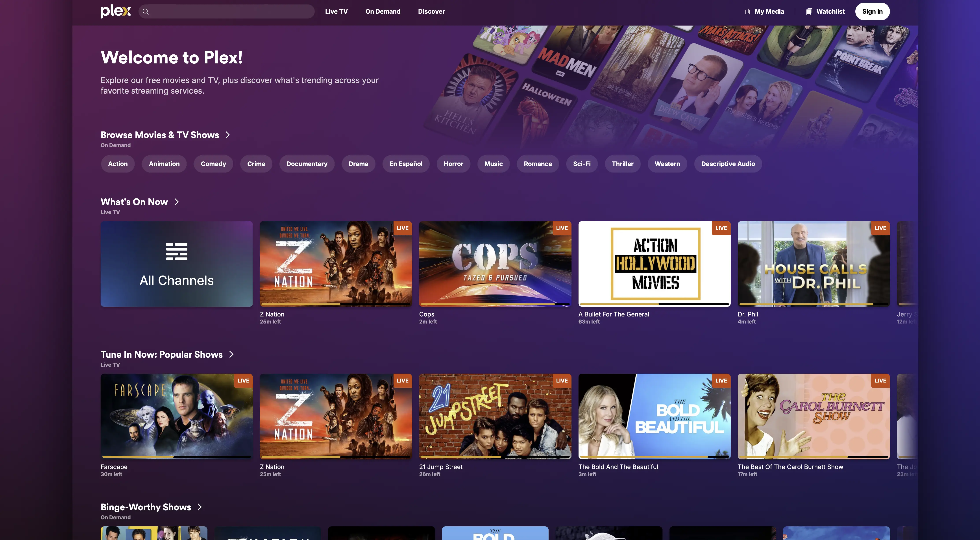Select the Animation genre chip
The width and height of the screenshot is (980, 540).
[164, 164]
